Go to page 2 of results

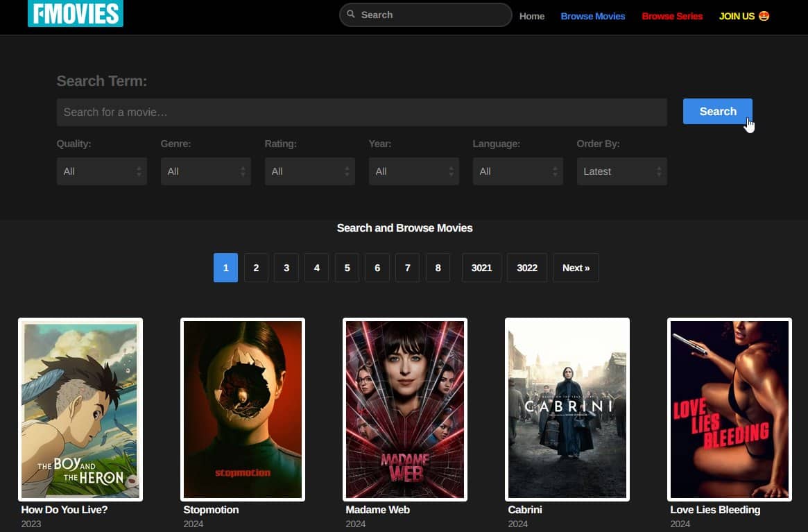pyautogui.click(x=256, y=268)
